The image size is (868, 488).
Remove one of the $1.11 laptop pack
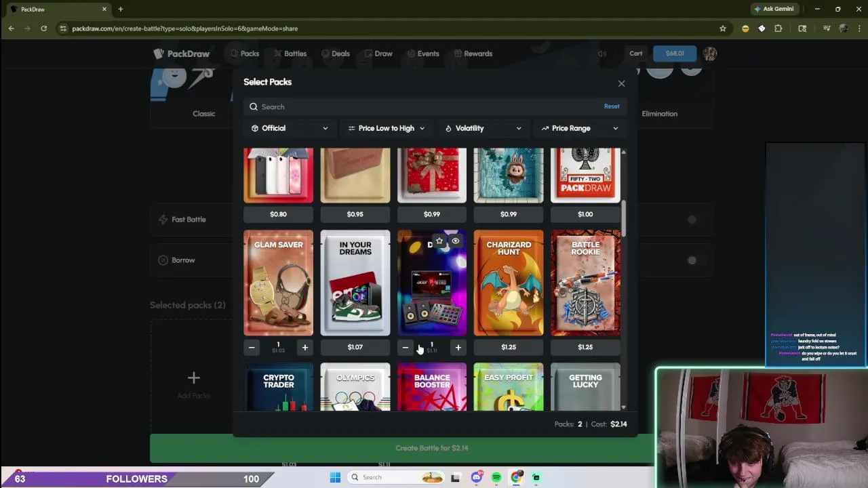[405, 348]
